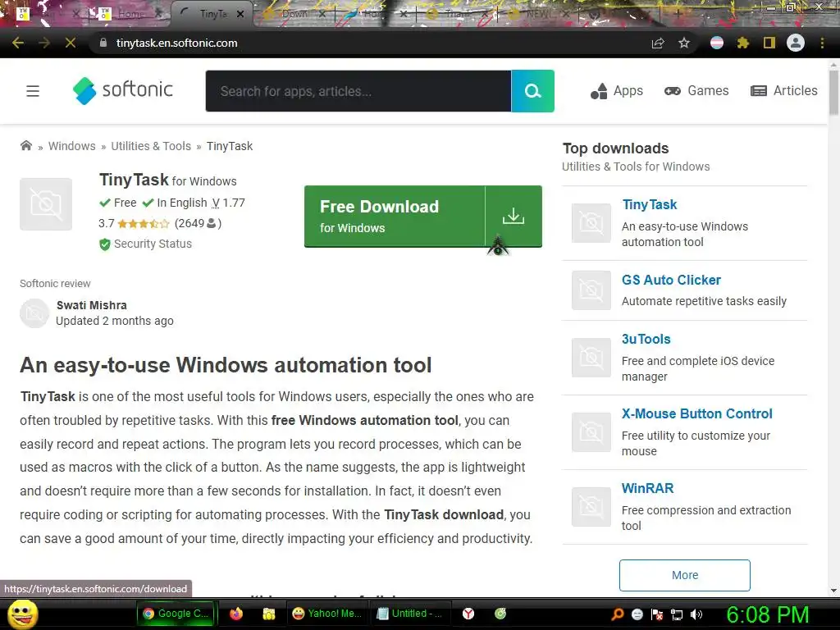The height and width of the screenshot is (630, 840).
Task: Click the download arrow icon on green button
Action: [x=514, y=216]
